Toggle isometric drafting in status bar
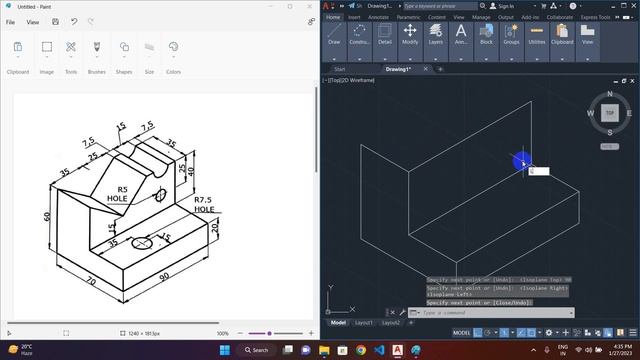 (x=504, y=333)
